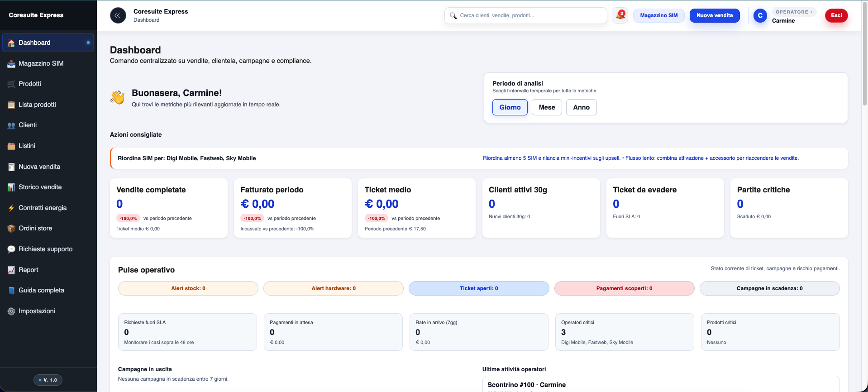Click the user avatar C circle
868x392 pixels.
click(760, 15)
